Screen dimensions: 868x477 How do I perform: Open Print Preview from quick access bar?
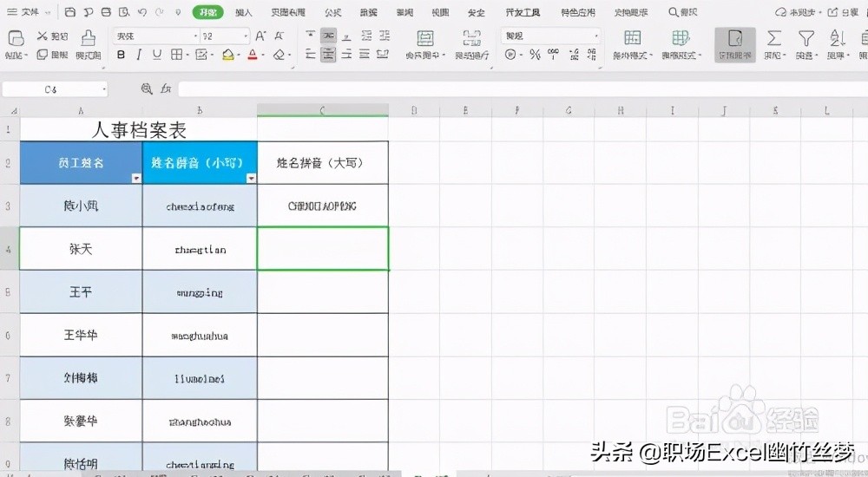click(124, 11)
